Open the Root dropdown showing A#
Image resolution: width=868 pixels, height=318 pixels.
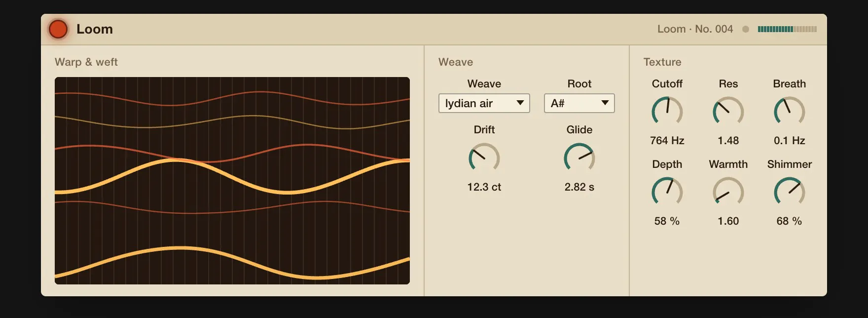[x=579, y=103]
